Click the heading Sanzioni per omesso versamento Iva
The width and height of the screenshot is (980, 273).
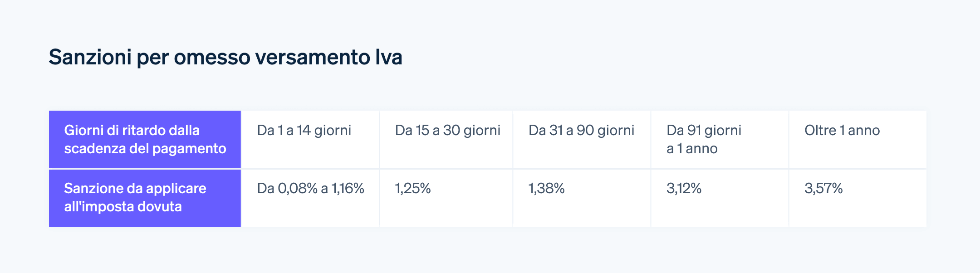coord(225,58)
